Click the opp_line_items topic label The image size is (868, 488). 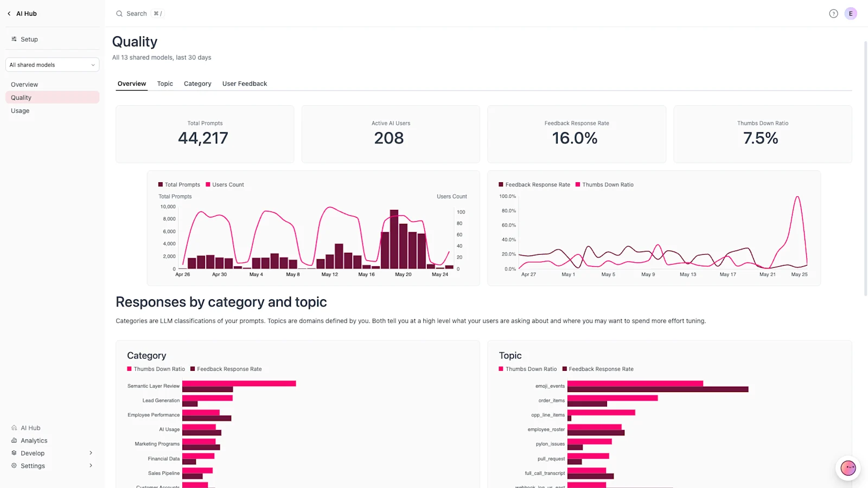pyautogui.click(x=548, y=415)
